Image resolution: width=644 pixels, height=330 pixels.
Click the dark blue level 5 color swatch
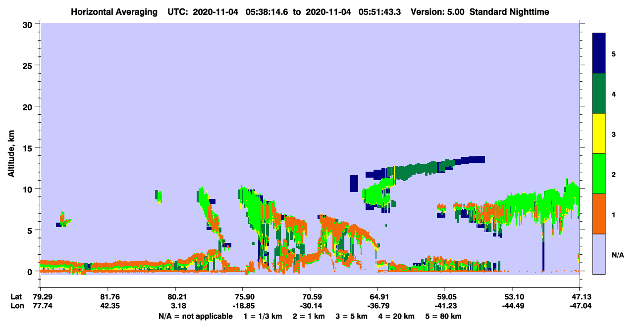tap(599, 53)
